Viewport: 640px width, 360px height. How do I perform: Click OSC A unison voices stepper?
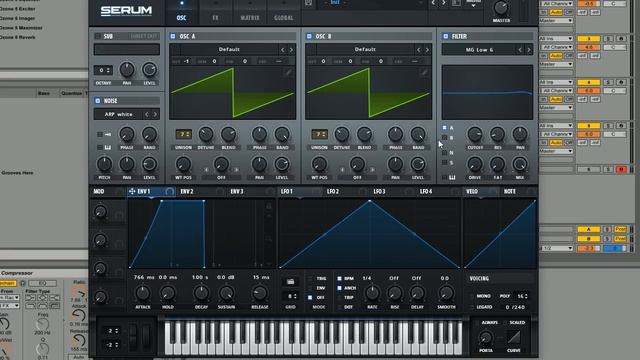183,134
